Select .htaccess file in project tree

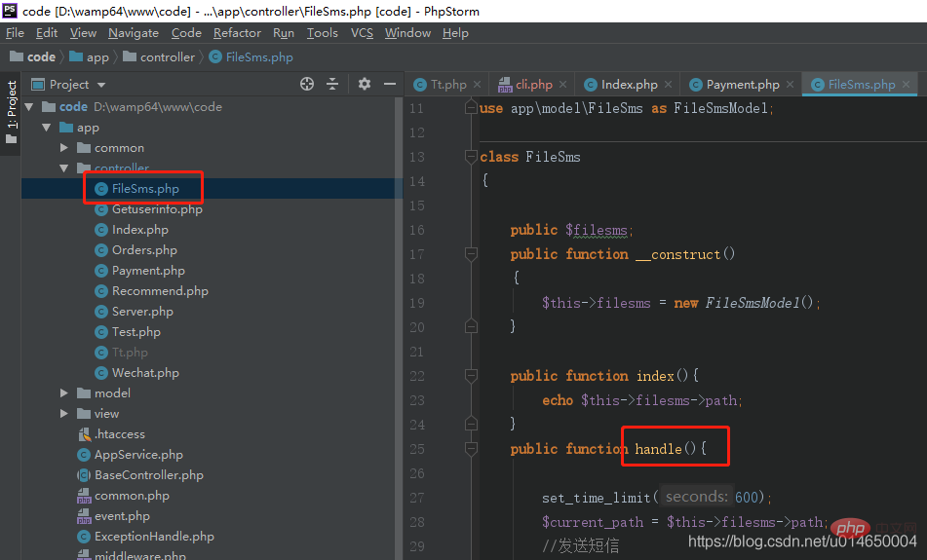tap(111, 434)
